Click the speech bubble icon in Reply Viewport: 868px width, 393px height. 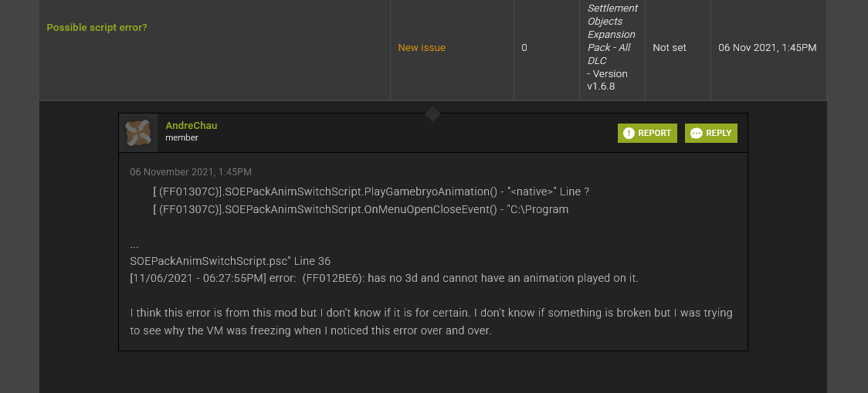point(696,134)
